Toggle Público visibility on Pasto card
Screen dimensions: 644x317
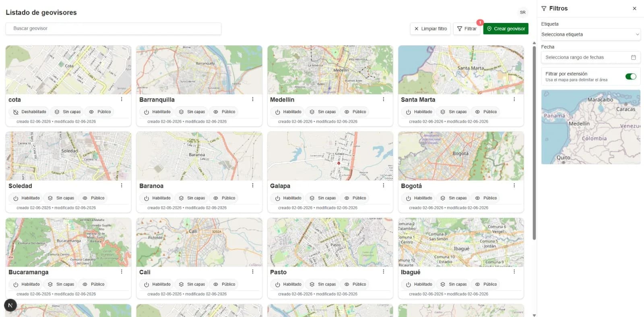(355, 284)
